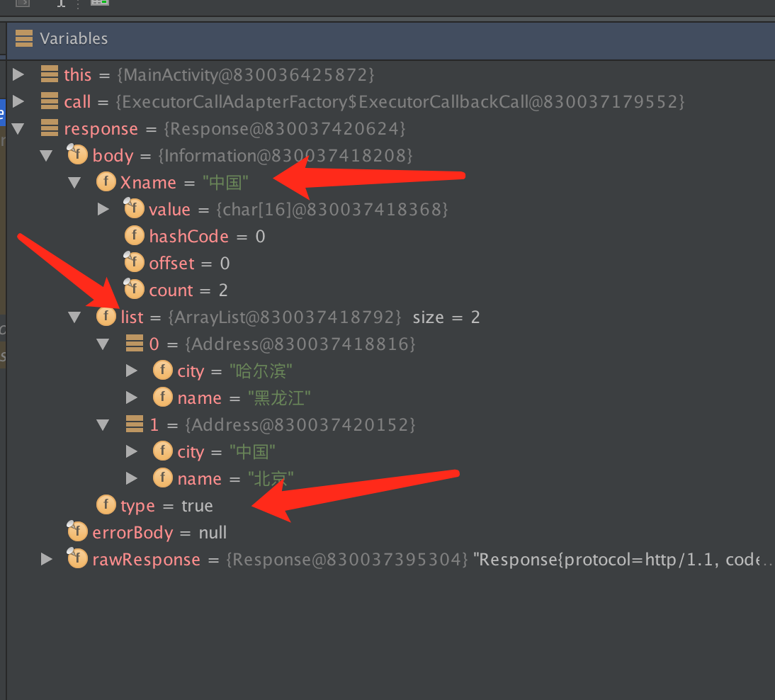Click the field icon beside name "北京"
Image resolution: width=775 pixels, height=700 pixels.
point(163,477)
